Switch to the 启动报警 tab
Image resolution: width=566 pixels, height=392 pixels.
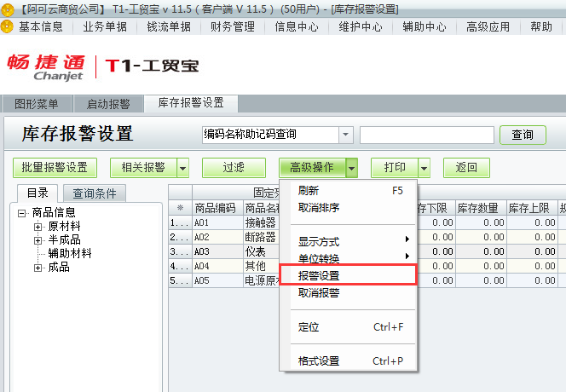tap(108, 104)
